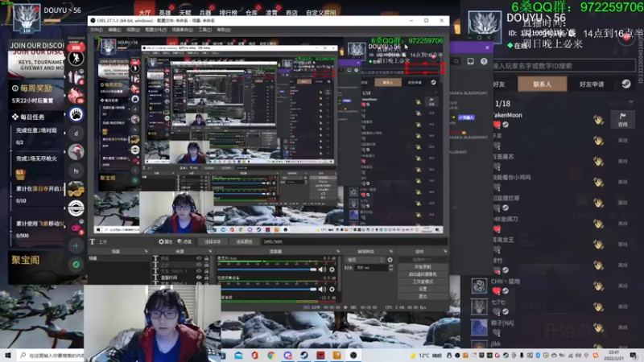Click the Windows taskbar search box
Image resolution: width=644 pixels, height=362 pixels.
tap(51, 356)
